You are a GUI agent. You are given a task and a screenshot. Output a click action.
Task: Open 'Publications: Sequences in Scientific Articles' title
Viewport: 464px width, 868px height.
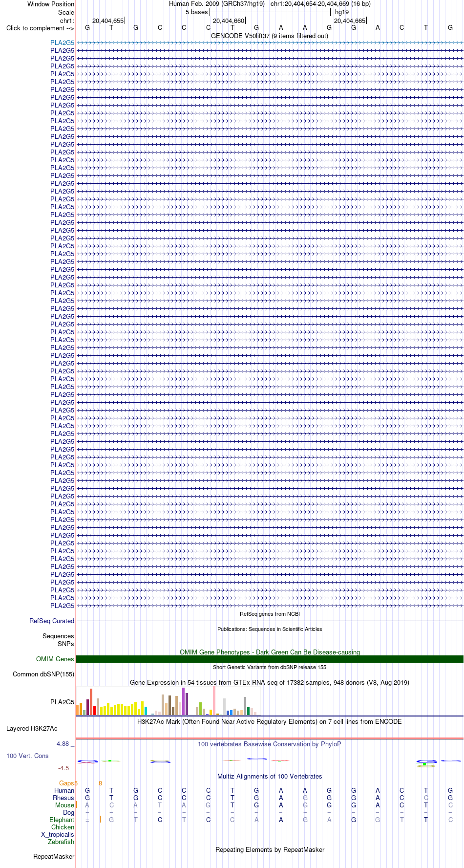point(270,629)
